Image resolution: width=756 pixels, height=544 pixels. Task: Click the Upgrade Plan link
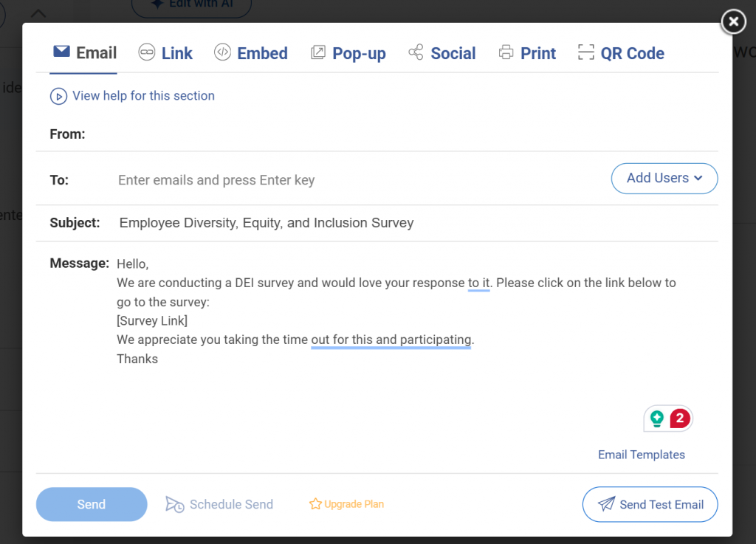353,504
